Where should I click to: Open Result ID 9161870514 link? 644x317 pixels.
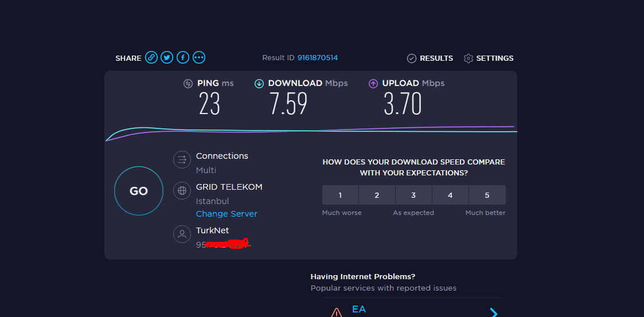[x=317, y=58]
